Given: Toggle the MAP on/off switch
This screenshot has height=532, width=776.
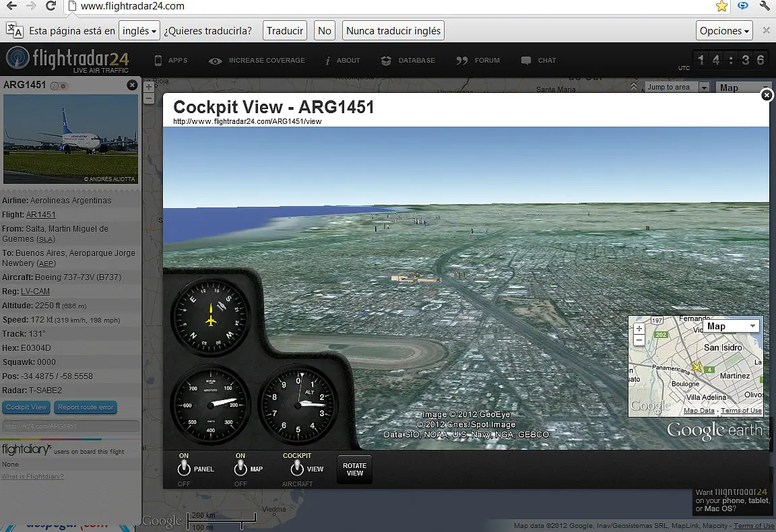Looking at the screenshot, I should click(240, 467).
